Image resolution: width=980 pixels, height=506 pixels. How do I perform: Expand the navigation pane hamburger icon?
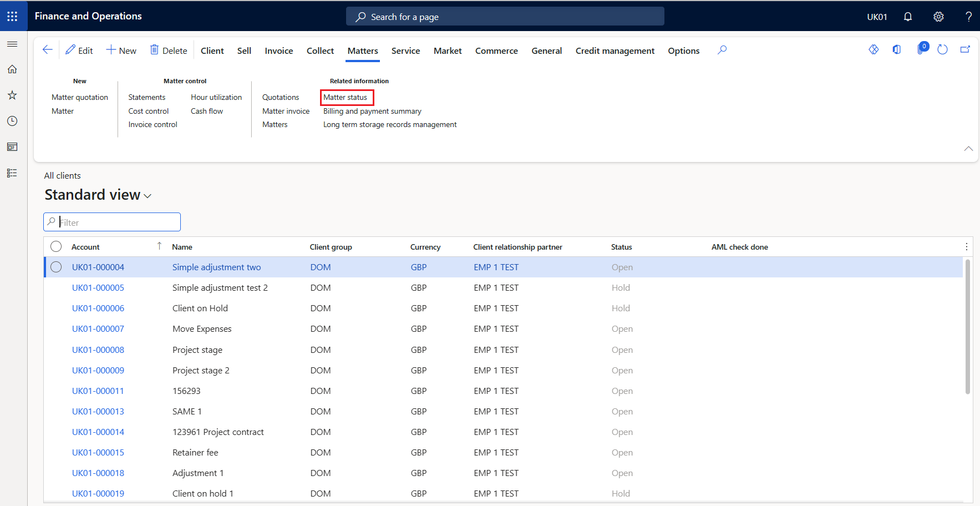[x=12, y=44]
